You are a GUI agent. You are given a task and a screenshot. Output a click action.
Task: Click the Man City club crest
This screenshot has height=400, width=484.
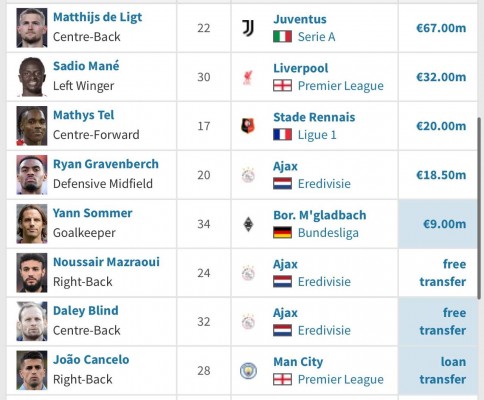click(248, 371)
